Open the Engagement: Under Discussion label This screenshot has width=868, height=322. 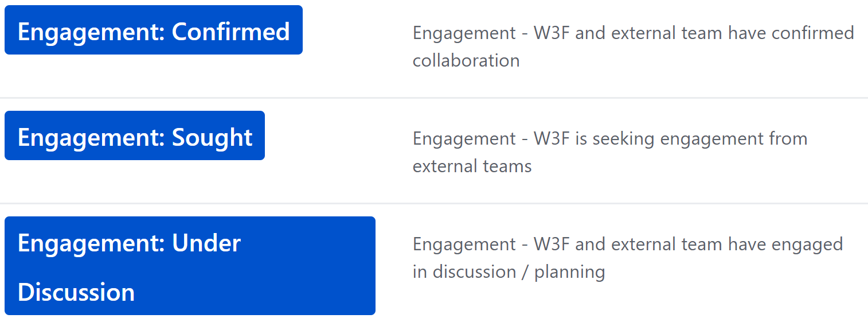[x=190, y=266]
